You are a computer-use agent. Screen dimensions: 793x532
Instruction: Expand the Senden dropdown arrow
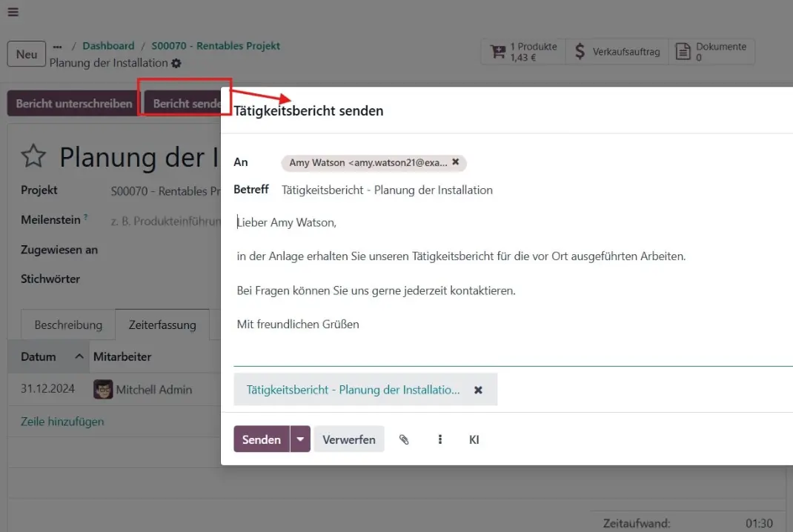(300, 439)
